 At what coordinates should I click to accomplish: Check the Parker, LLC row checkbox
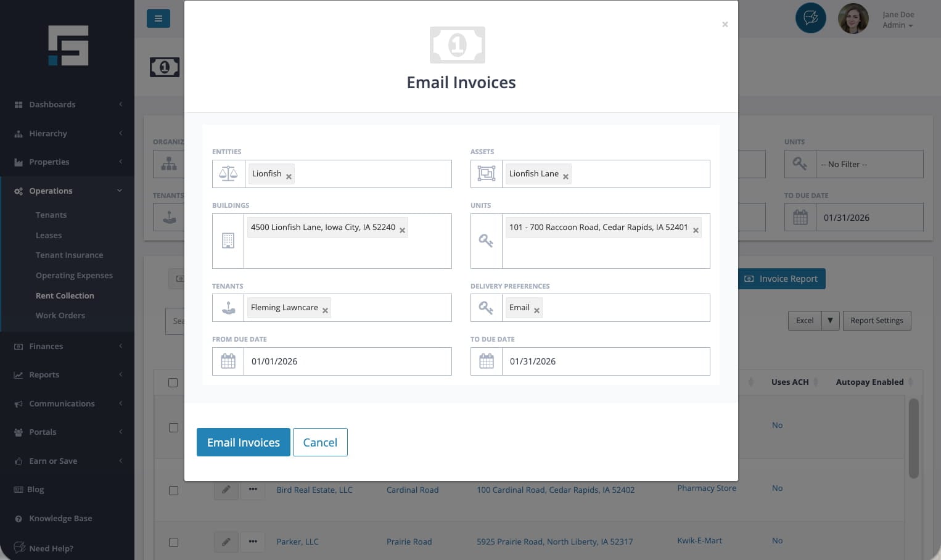pyautogui.click(x=173, y=542)
